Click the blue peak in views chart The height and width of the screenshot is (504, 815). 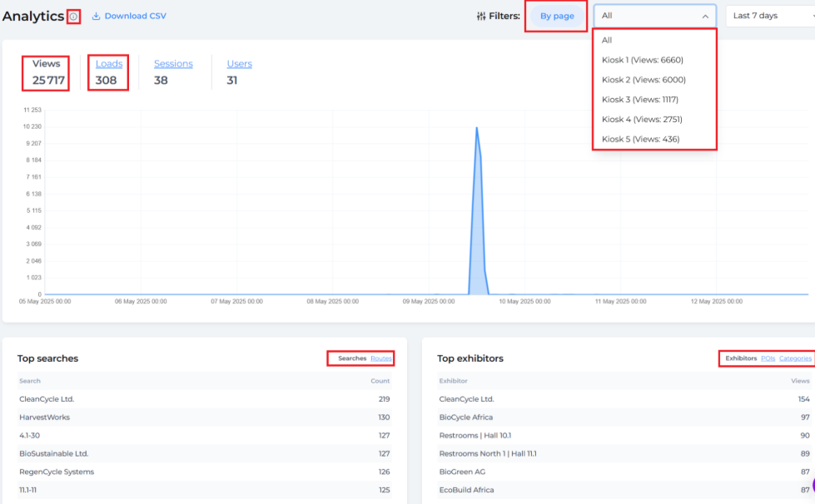(477, 133)
